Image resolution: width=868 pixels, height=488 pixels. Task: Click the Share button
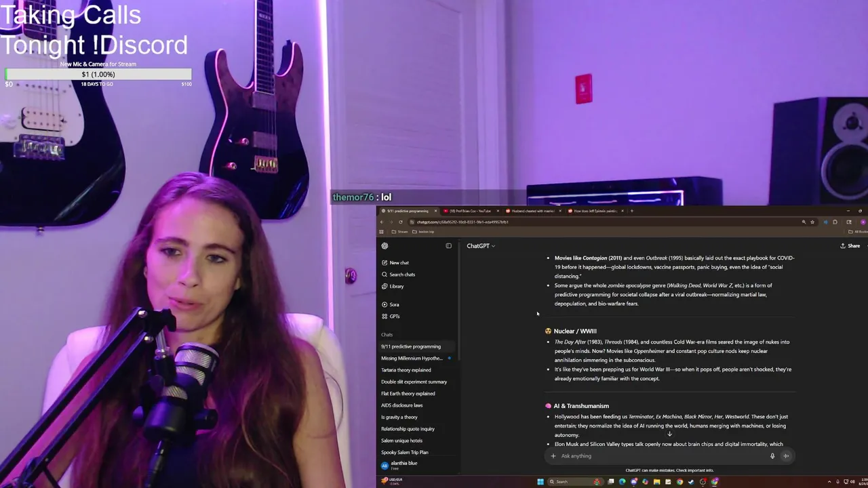[850, 246]
